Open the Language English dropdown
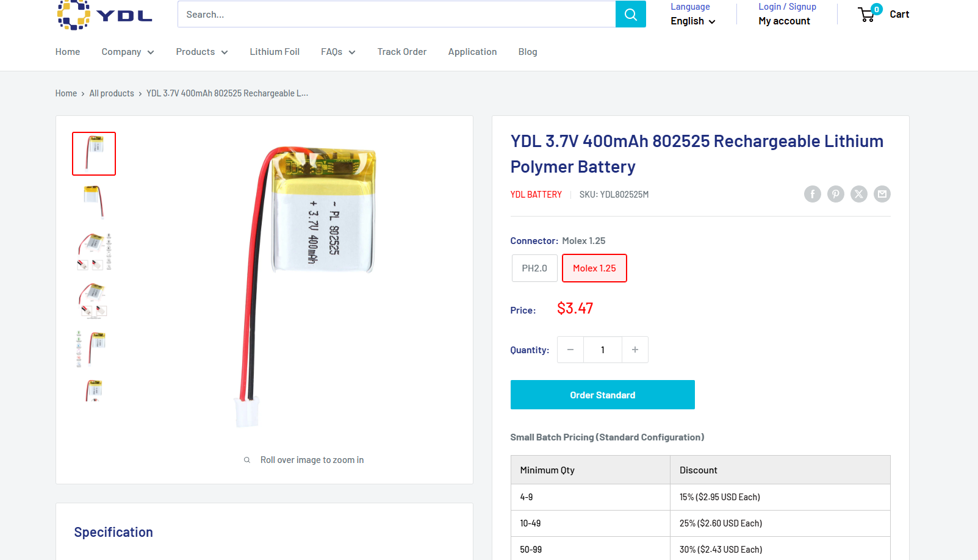Image resolution: width=978 pixels, height=560 pixels. pos(693,21)
